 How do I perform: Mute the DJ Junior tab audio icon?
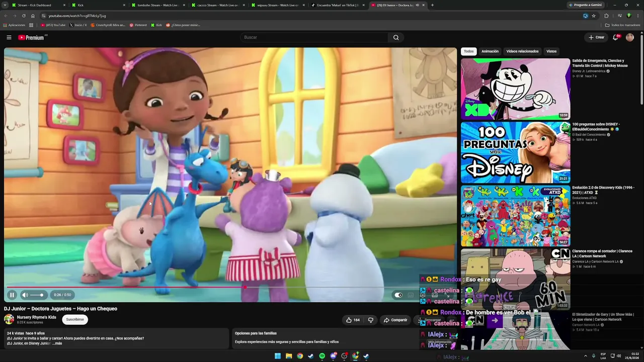tap(417, 5)
